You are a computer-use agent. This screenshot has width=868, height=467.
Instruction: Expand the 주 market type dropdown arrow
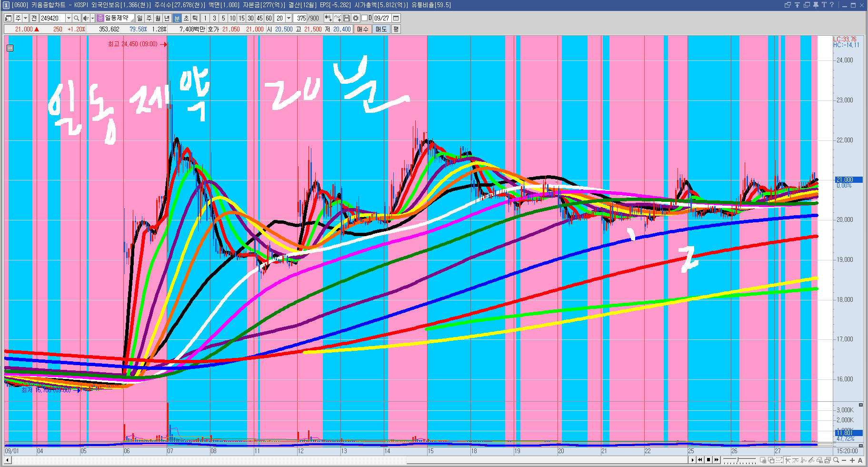pos(26,18)
